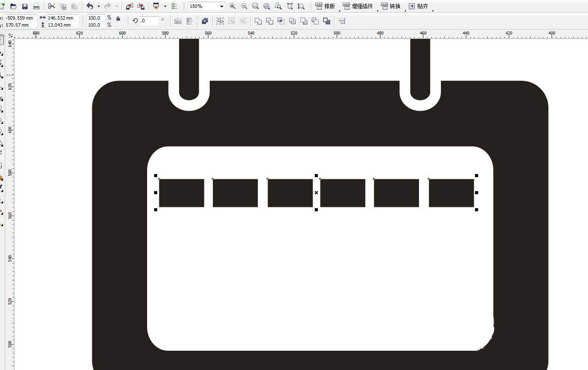Screen dimensions: 588x370
Task: Toggle the lock ratio padlock
Action: click(118, 18)
